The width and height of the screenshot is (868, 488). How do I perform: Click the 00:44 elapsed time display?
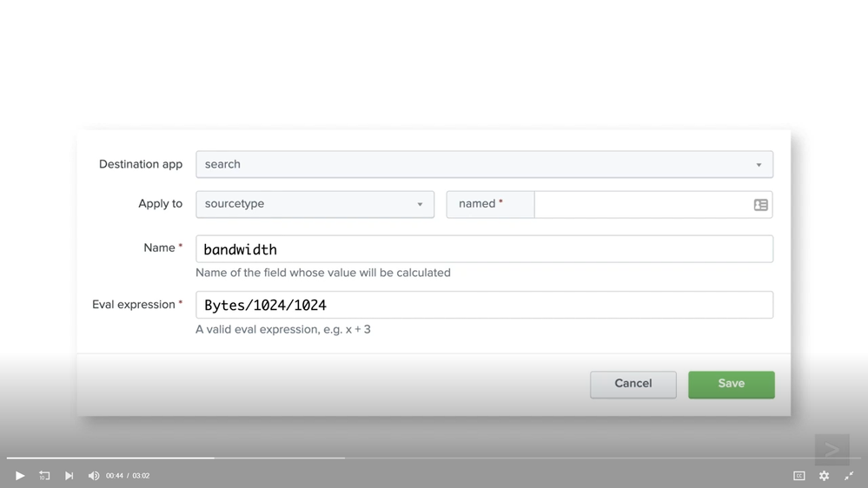pos(115,476)
